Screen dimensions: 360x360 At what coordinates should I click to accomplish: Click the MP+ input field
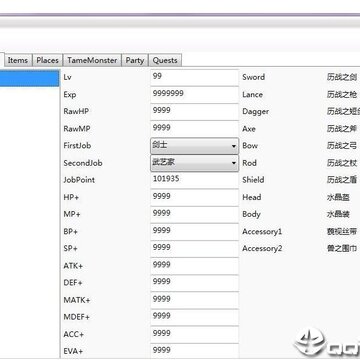point(195,214)
